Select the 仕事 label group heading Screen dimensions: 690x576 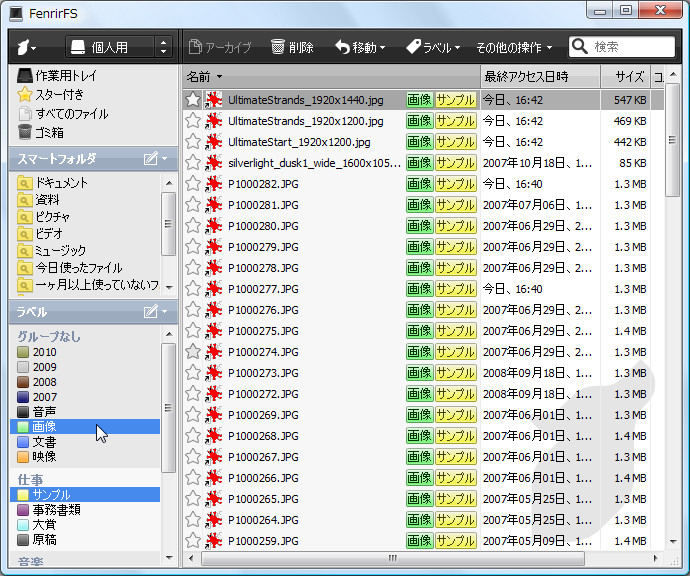(30, 480)
